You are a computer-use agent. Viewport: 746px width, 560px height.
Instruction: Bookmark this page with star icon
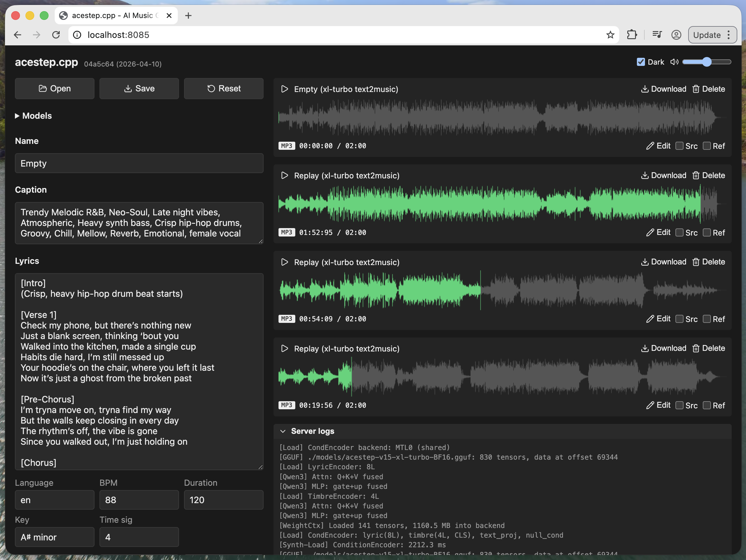coord(610,35)
